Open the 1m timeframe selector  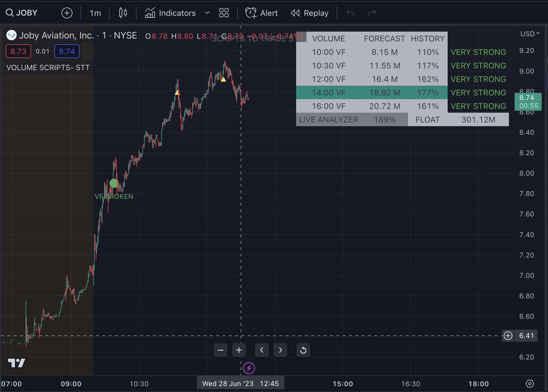click(95, 12)
